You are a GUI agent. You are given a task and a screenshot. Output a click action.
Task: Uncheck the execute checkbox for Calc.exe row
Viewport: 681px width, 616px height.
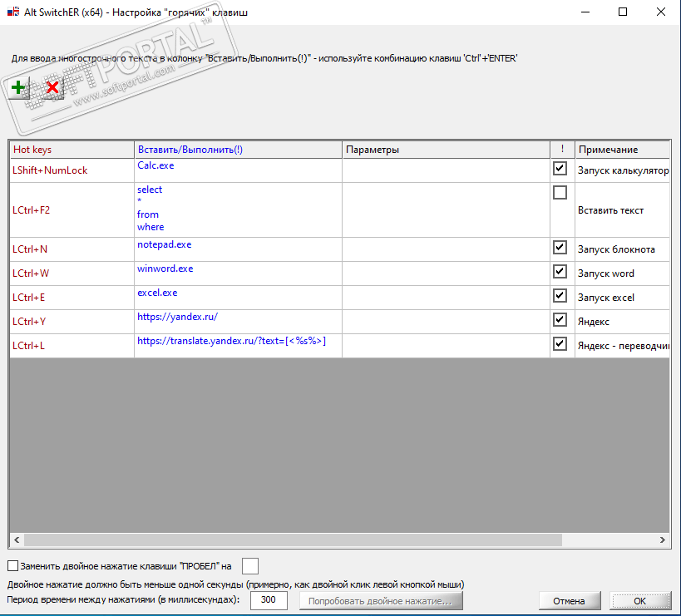coord(560,169)
